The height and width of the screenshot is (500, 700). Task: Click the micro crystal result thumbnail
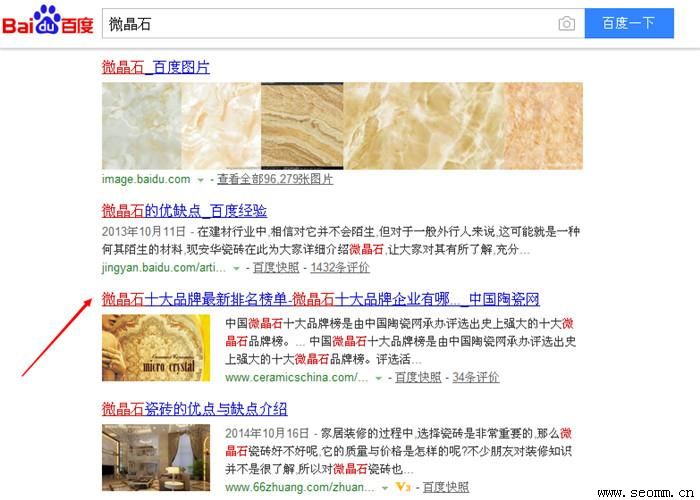pyautogui.click(x=156, y=348)
